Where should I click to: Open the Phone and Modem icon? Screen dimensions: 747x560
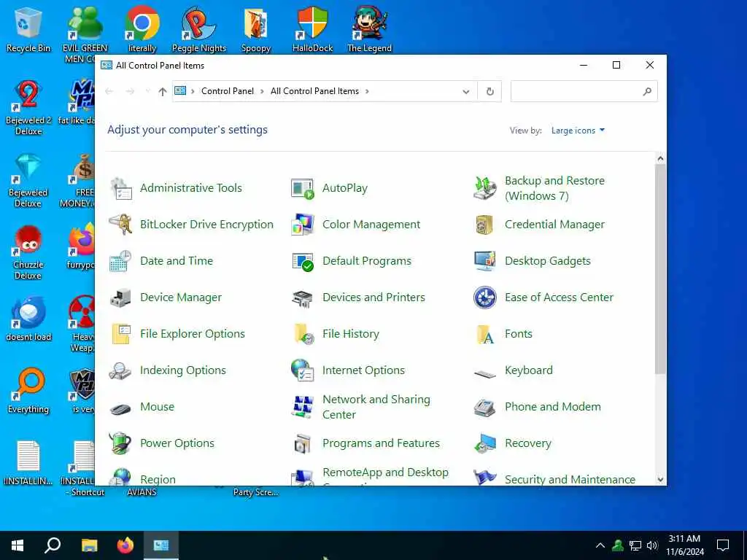(485, 407)
